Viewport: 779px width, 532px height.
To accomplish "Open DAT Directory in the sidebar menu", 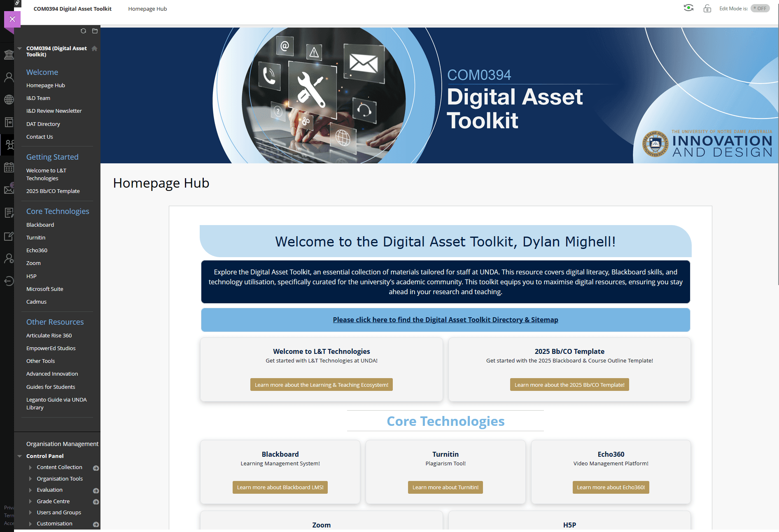I will (x=43, y=124).
